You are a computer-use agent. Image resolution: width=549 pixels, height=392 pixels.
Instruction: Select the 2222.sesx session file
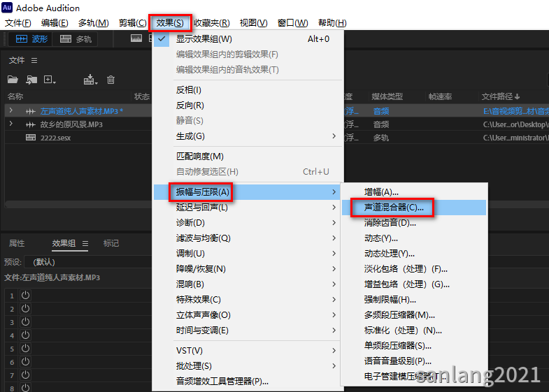(55, 138)
